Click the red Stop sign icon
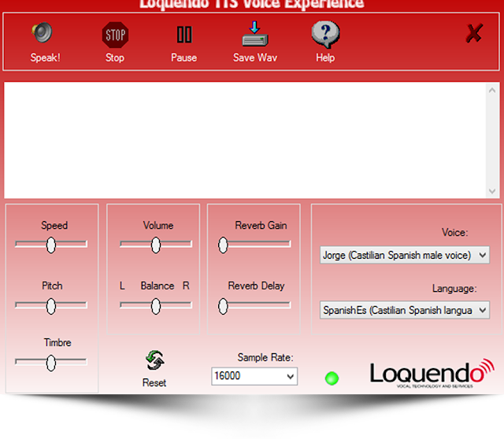 [115, 35]
